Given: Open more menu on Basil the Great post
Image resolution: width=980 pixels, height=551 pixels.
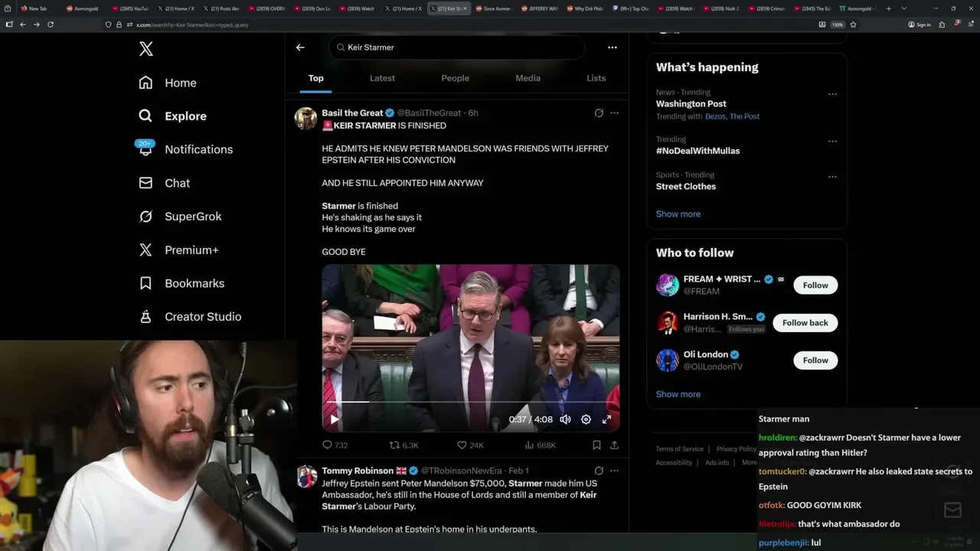Looking at the screenshot, I should (x=614, y=113).
